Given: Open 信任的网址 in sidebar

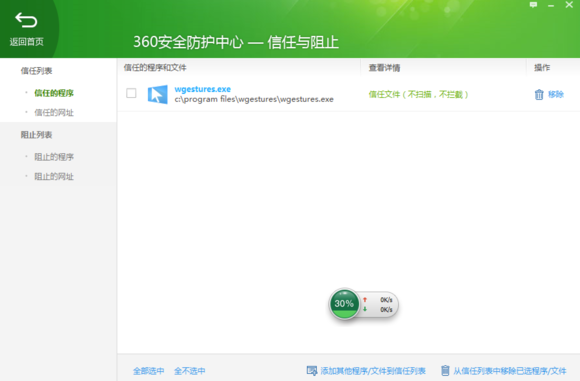Looking at the screenshot, I should (54, 112).
